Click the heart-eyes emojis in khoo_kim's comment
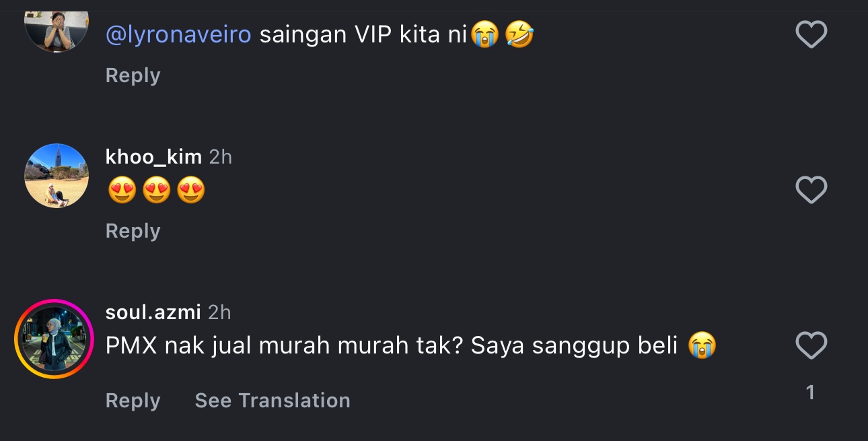Screen dimensions: 868x441 tap(156, 191)
